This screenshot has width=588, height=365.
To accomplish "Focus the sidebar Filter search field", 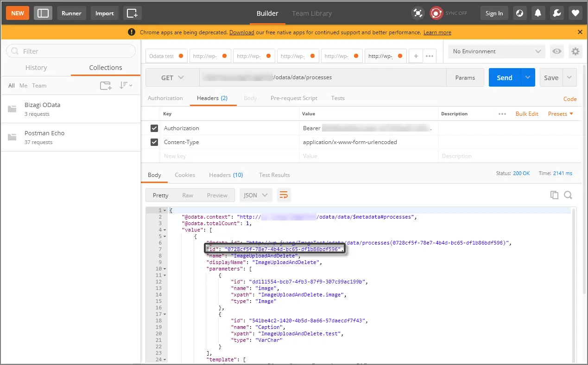I will (x=71, y=51).
